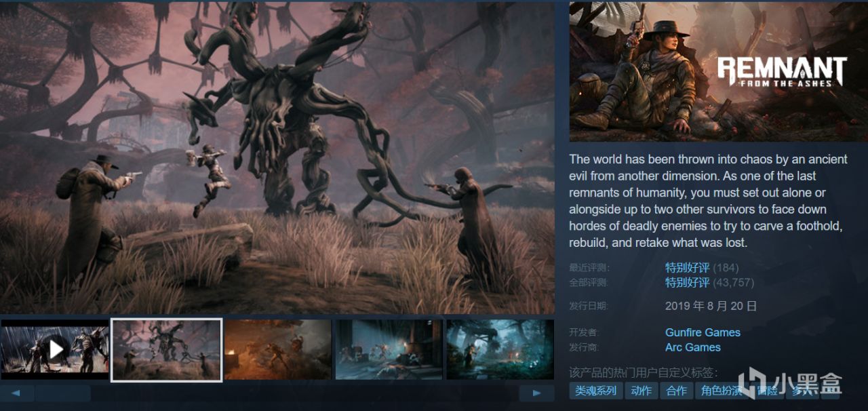Select the 角色扮演 tag
Screen dimensions: 868x411
[722, 391]
